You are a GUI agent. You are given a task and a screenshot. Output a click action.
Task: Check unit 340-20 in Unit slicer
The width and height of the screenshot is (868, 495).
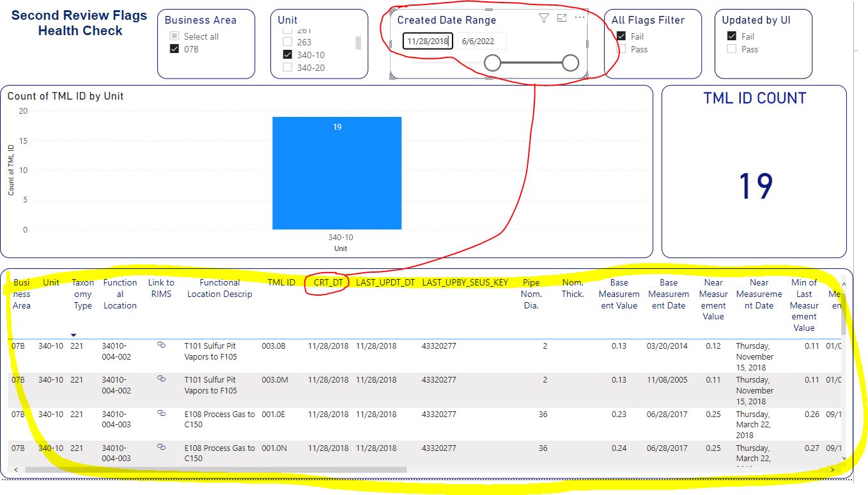[288, 67]
